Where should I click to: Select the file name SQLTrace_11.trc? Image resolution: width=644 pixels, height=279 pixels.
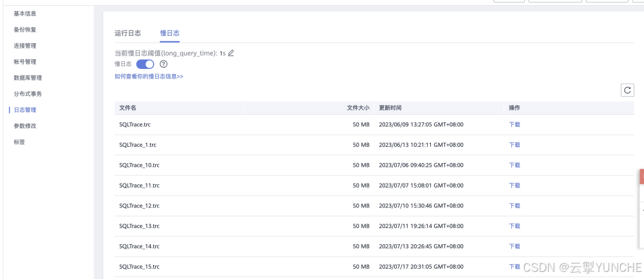tap(139, 186)
